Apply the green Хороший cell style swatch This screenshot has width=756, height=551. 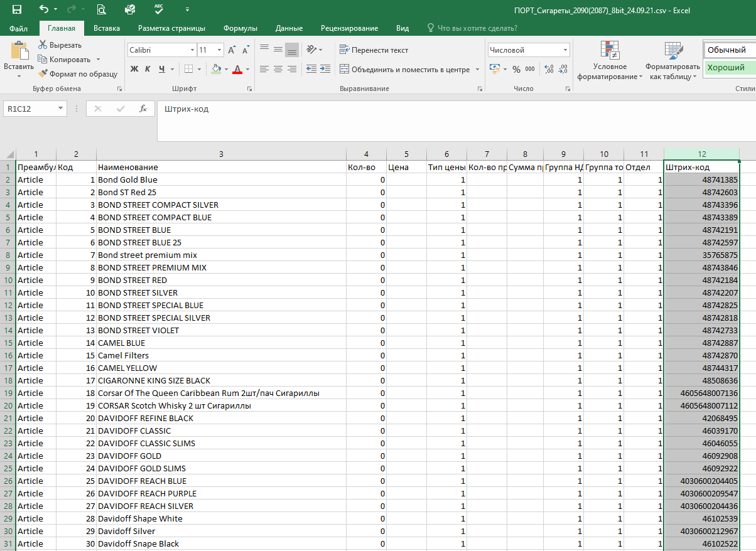[728, 68]
